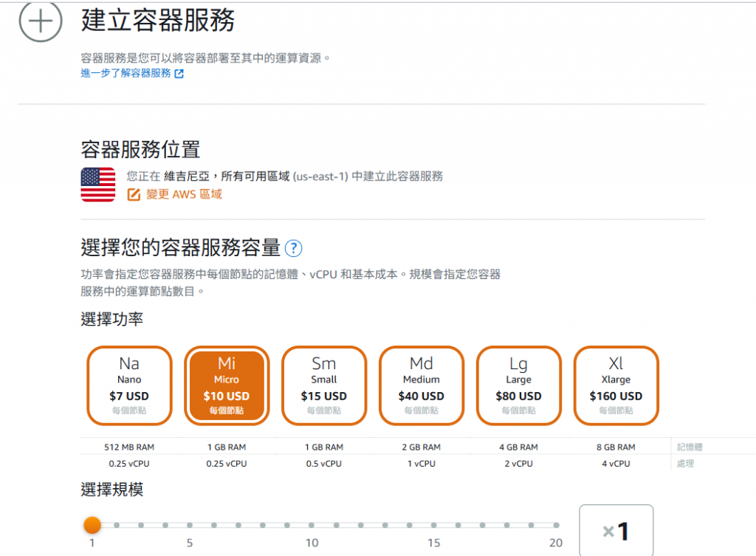756x556 pixels.
Task: Pick the Xlarge $160 USD plan
Action: click(616, 385)
